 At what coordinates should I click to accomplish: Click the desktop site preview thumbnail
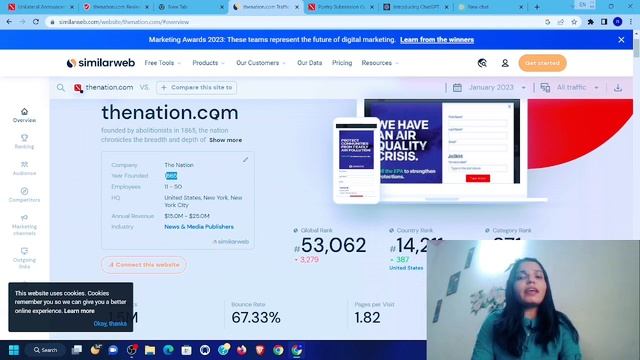click(x=442, y=141)
